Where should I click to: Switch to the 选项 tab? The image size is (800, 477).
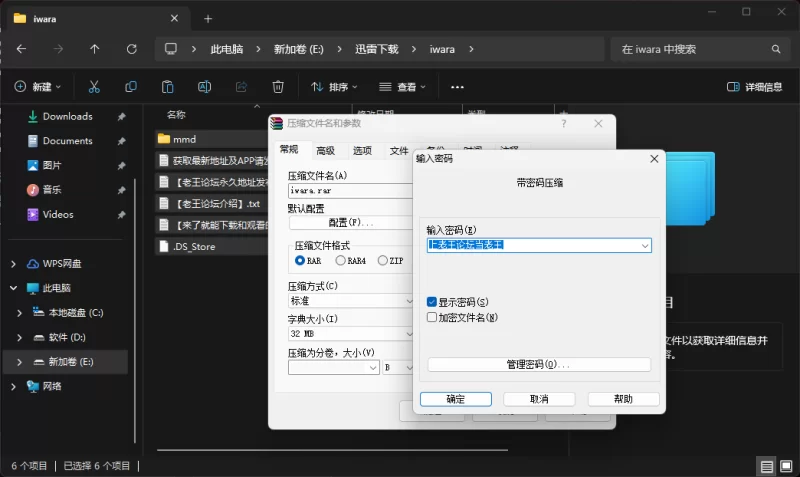click(362, 150)
